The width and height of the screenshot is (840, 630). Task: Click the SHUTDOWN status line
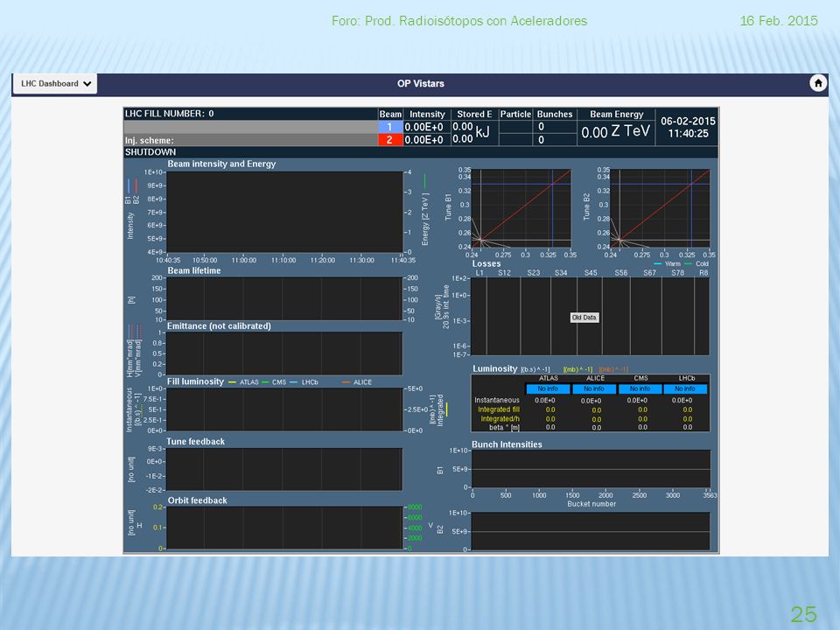(x=150, y=152)
